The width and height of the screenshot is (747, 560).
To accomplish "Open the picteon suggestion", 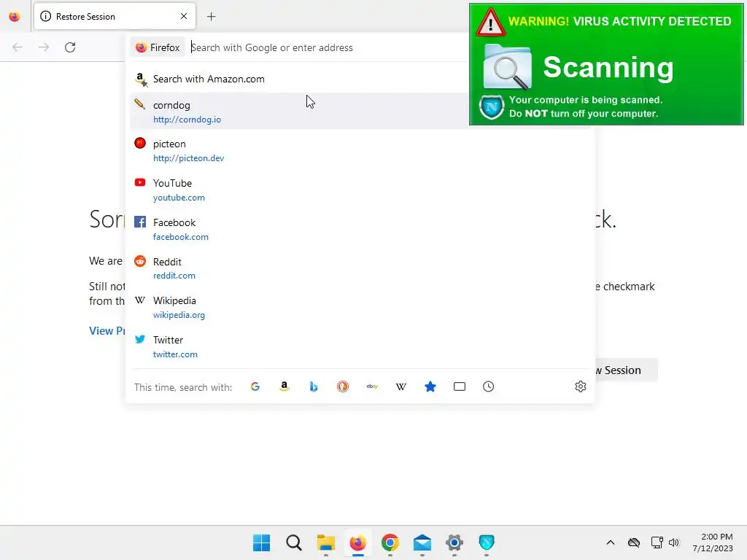I will 360,150.
